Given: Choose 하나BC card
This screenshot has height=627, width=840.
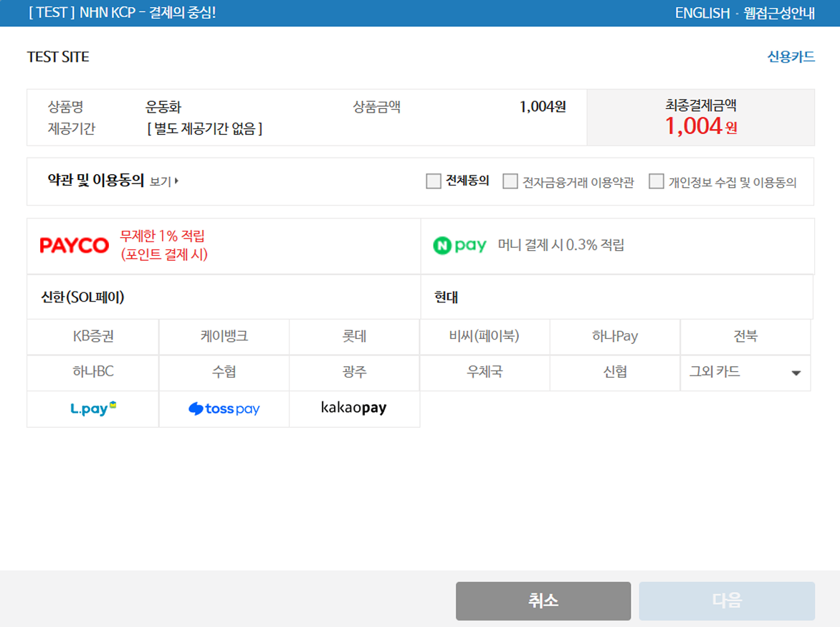Looking at the screenshot, I should (x=93, y=373).
